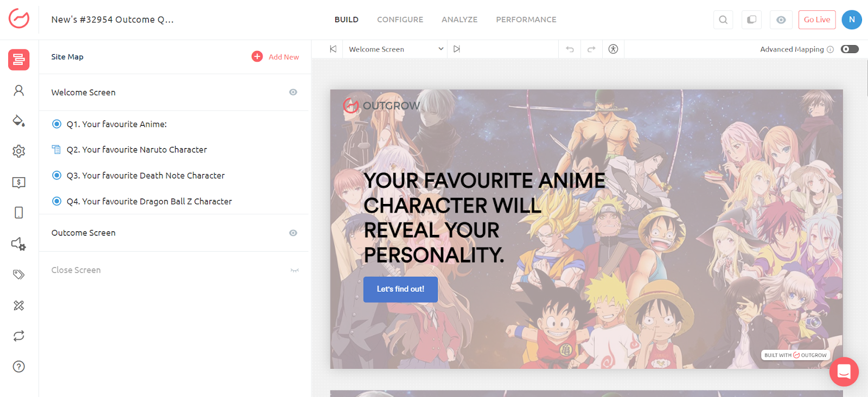
Task: Open the dollar sign payment icon
Action: (x=19, y=182)
